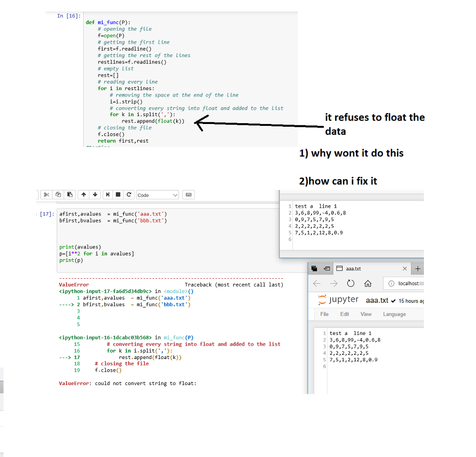Viewport: 476px width, 457px height.
Task: Select the cut cells scissors icon
Action: [x=46, y=195]
